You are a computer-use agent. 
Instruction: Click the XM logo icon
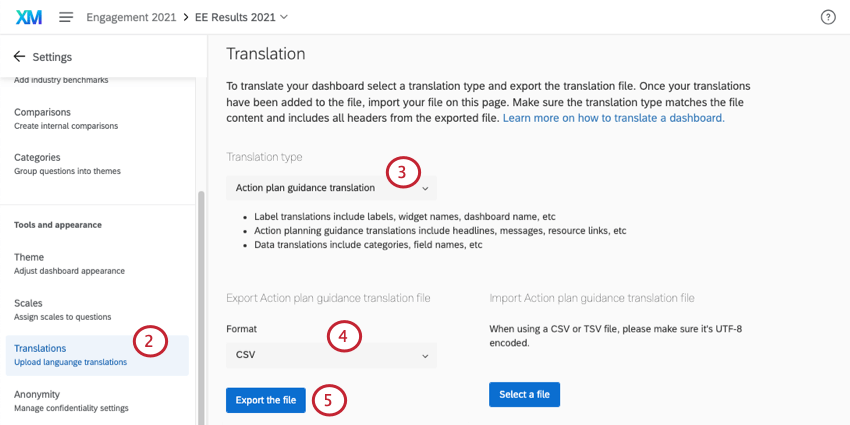click(29, 17)
